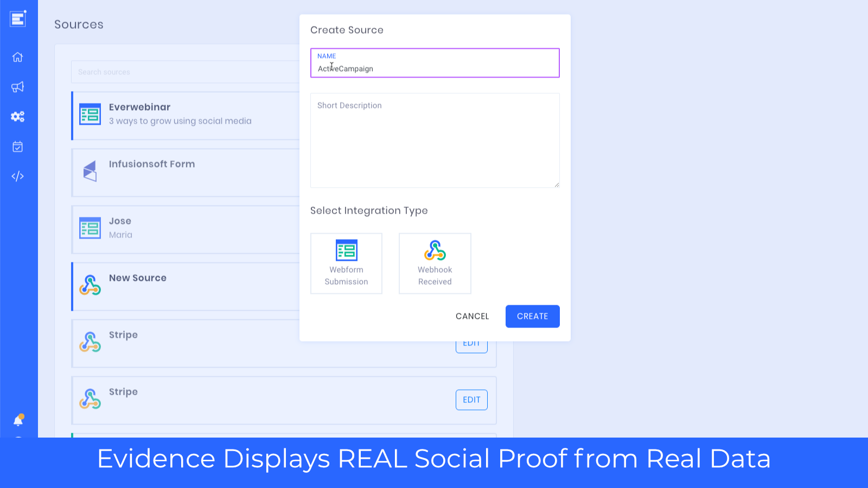Choose Webform Submission integration type
The width and height of the screenshot is (868, 488).
[x=346, y=264]
